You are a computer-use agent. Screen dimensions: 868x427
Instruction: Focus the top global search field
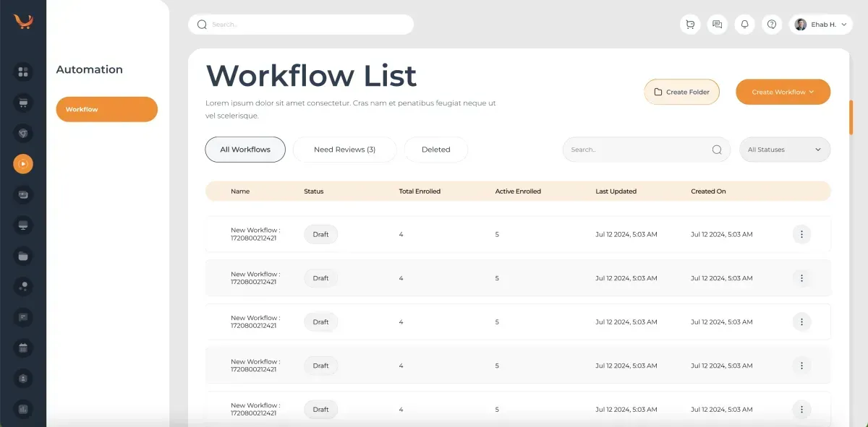300,25
